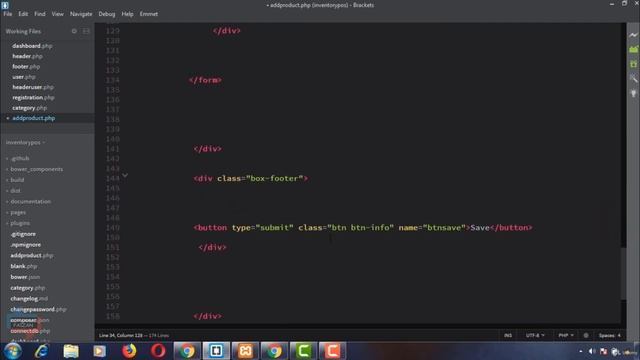640x360 pixels.
Task: Expand the documentation folder
Action: pos(31,202)
